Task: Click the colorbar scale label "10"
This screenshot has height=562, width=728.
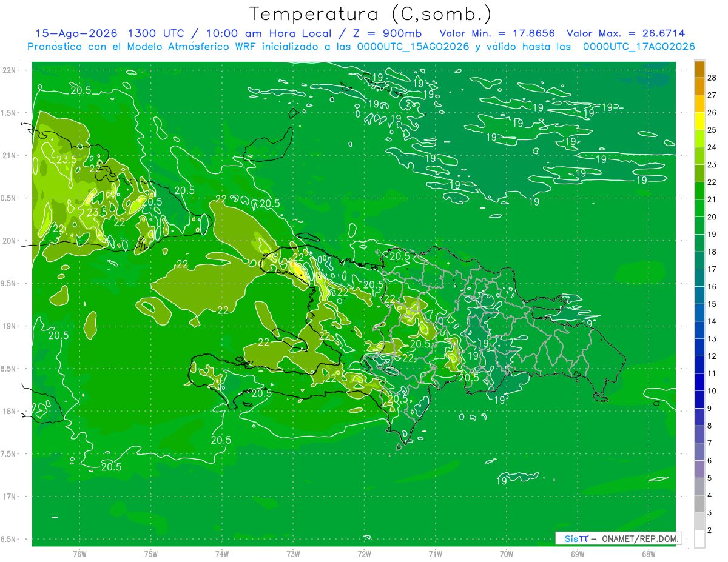Action: pyautogui.click(x=712, y=391)
